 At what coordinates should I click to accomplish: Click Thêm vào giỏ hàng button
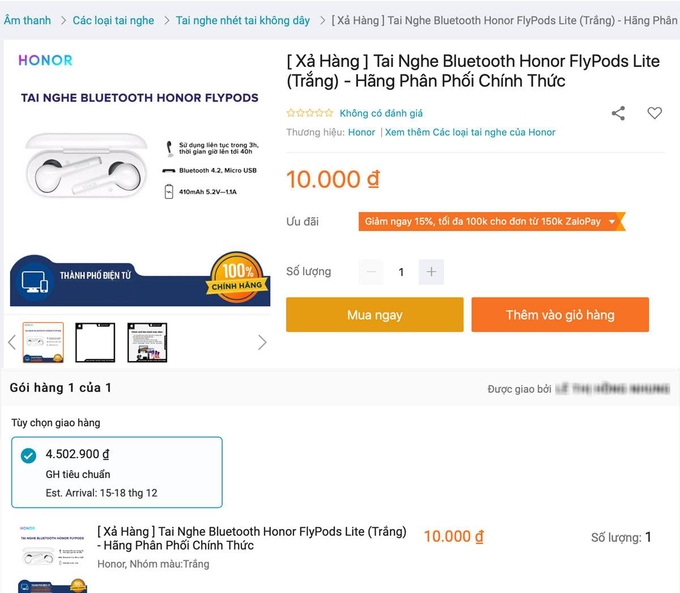tap(560, 315)
